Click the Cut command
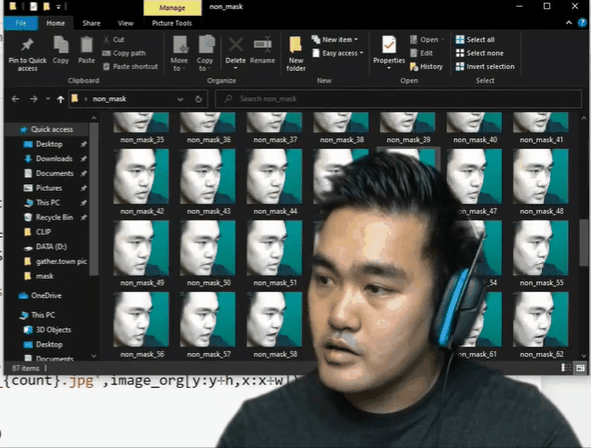This screenshot has height=448, width=591. [x=113, y=40]
